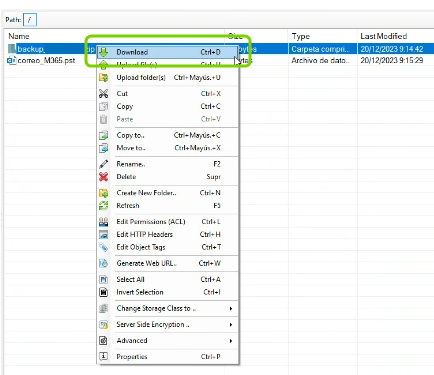Click the pencil Rename icon

click(x=104, y=164)
